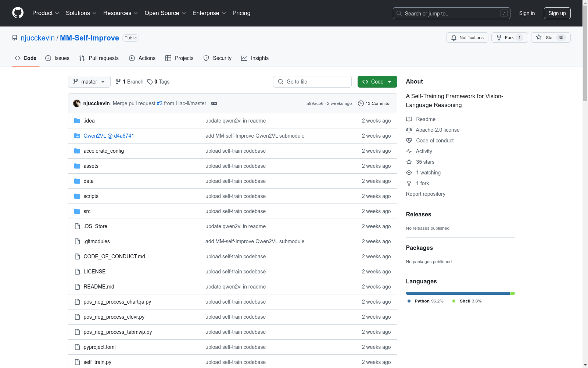Open the Apache-2.0 license link
The height and width of the screenshot is (368, 588).
point(433,130)
